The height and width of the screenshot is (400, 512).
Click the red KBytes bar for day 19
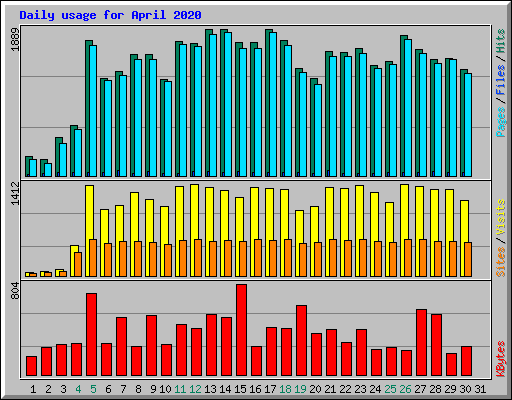coord(302,340)
